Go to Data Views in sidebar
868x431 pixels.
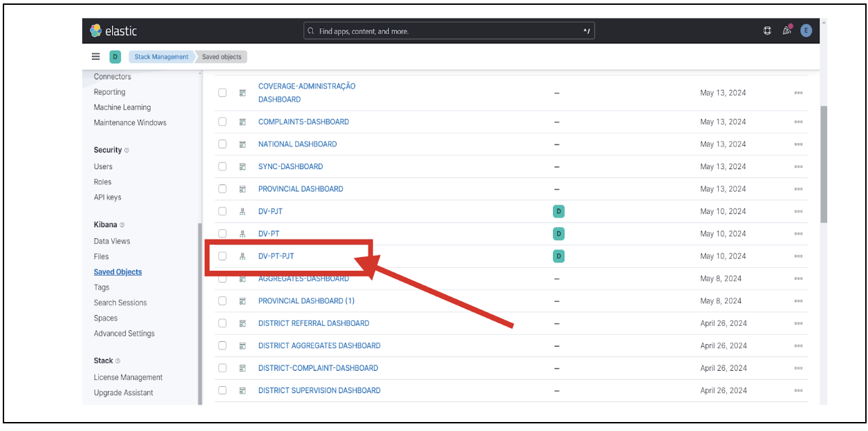pyautogui.click(x=112, y=241)
